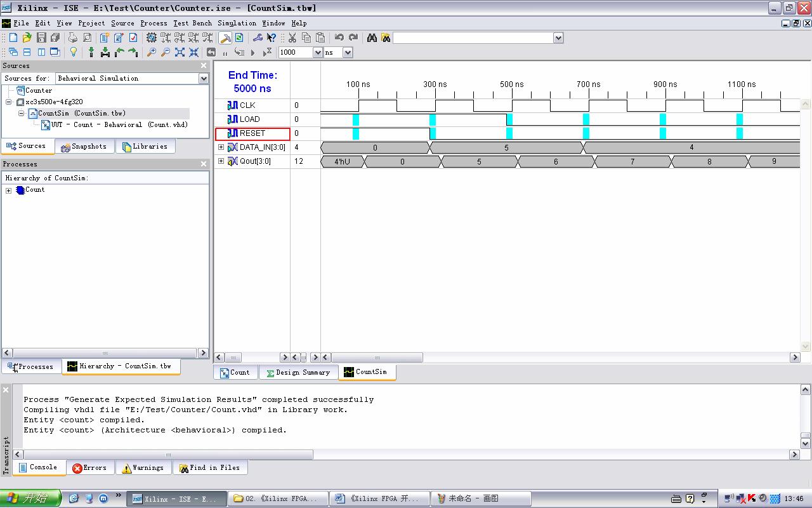Save the current file
Image resolution: width=812 pixels, height=508 pixels.
(41, 38)
